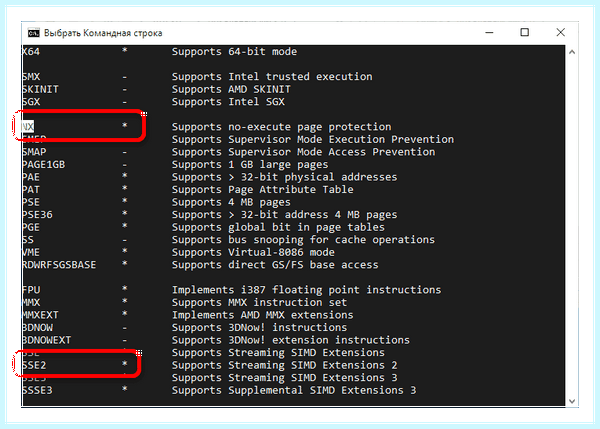This screenshot has width=600, height=429.
Task: Click 'Supports Supervisor Mode Access Prevention' text
Action: click(303, 152)
